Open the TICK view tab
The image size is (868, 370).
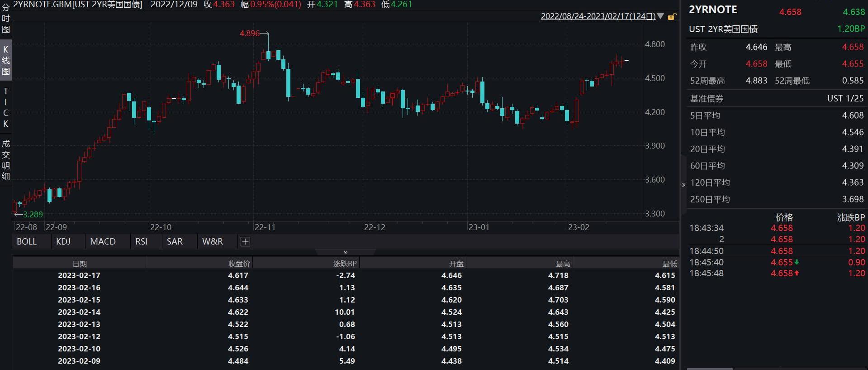coord(6,107)
